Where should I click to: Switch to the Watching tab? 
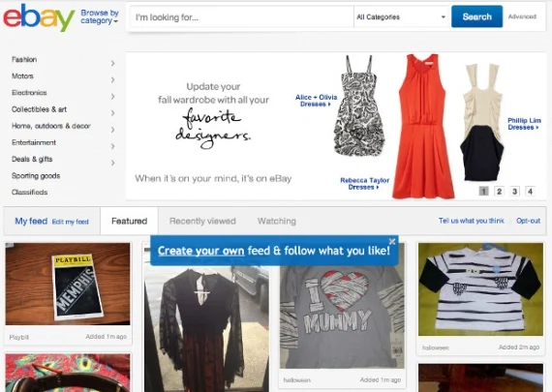tap(277, 221)
